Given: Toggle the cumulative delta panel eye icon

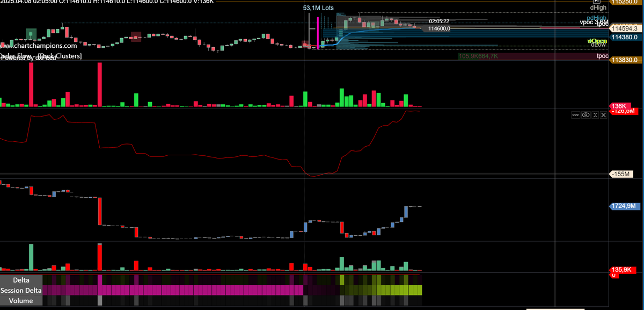Looking at the screenshot, I should (x=586, y=115).
